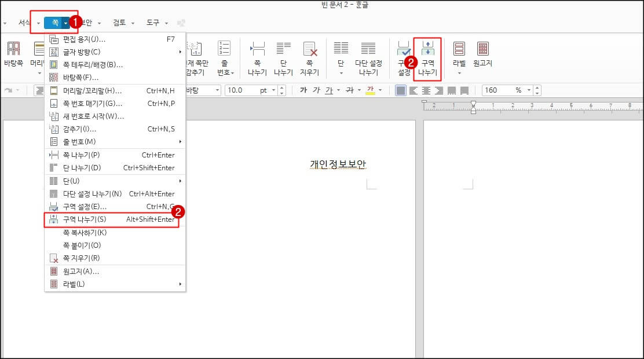Click the 줄 번호 ribbon icon
Image resolution: width=644 pixels, height=359 pixels.
(225, 58)
